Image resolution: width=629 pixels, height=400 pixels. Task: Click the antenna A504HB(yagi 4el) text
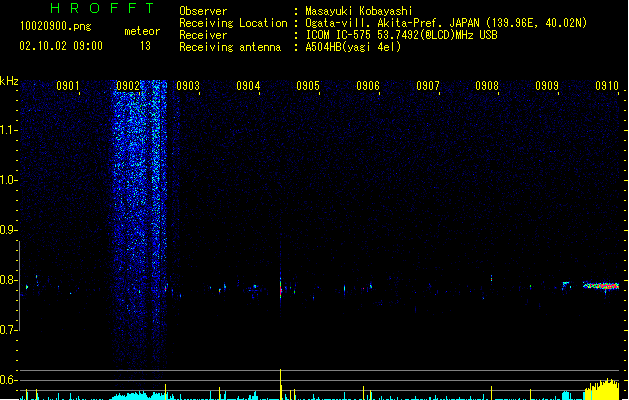353,47
